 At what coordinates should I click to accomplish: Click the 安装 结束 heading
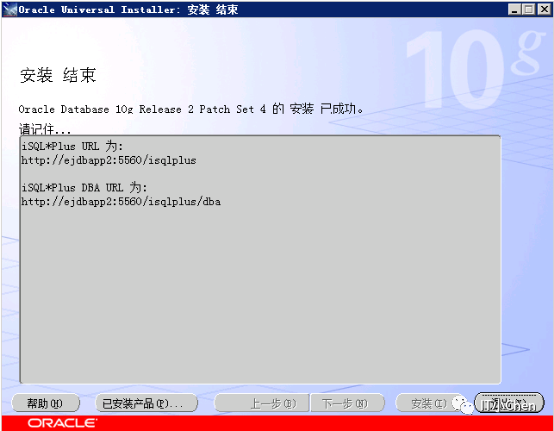click(x=58, y=75)
